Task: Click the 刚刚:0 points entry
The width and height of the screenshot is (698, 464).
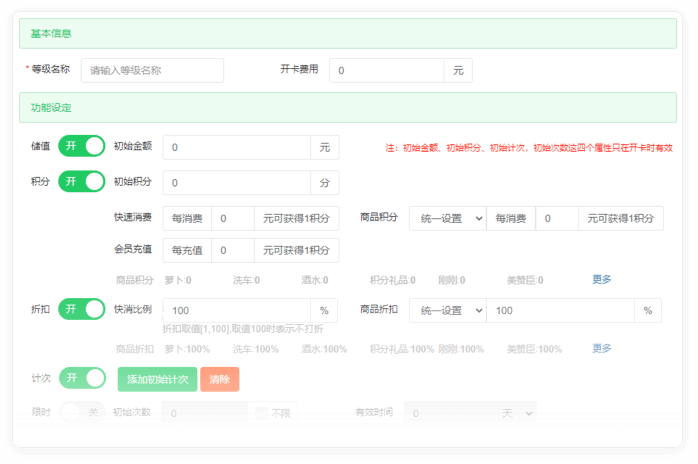Action: point(452,280)
